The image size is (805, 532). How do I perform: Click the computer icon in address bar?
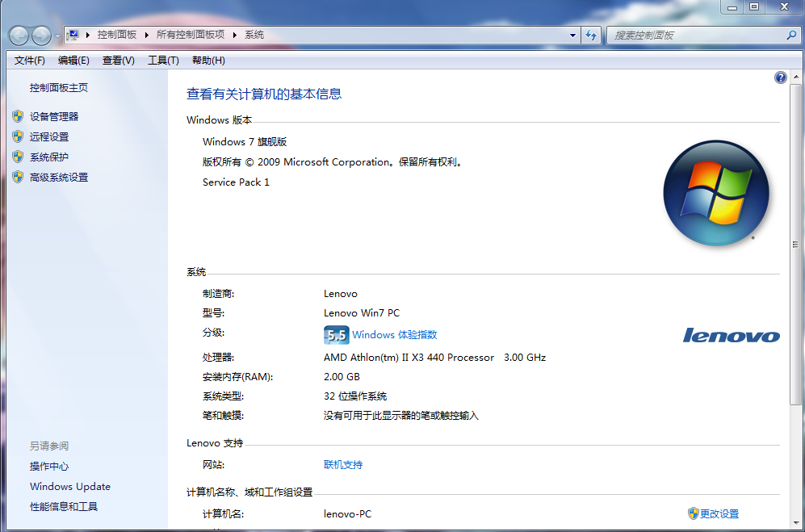(73, 35)
